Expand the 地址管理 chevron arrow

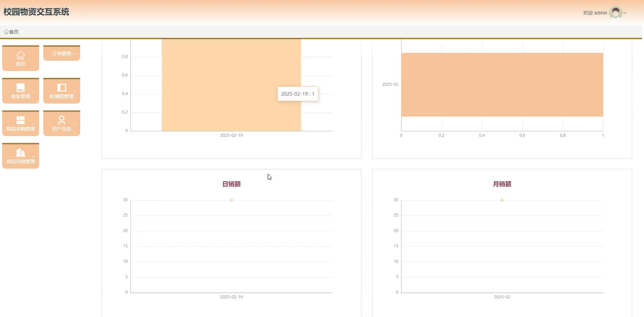pyautogui.click(x=34, y=91)
